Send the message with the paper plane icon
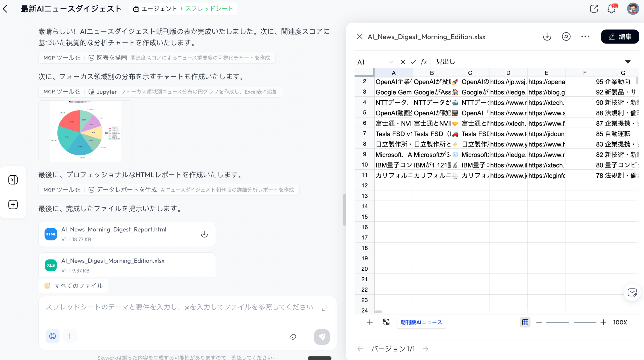The image size is (644, 360). coord(322,337)
